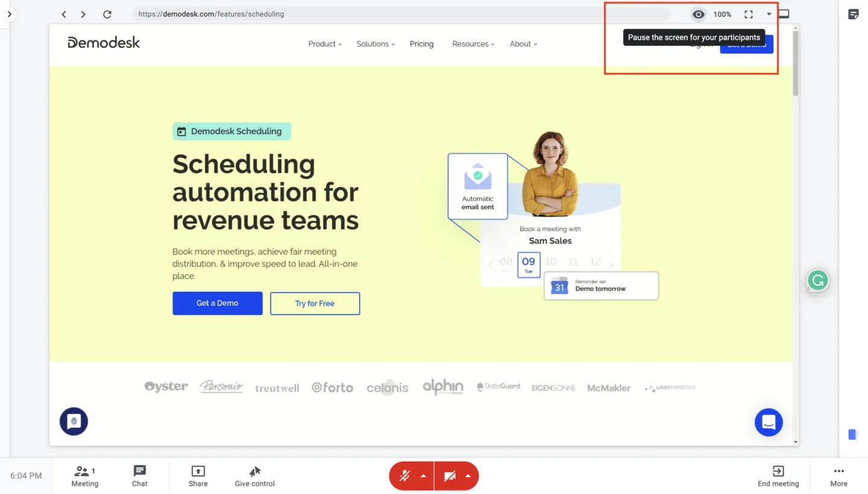The image size is (868, 494).
Task: Open the Chat panel
Action: [140, 476]
